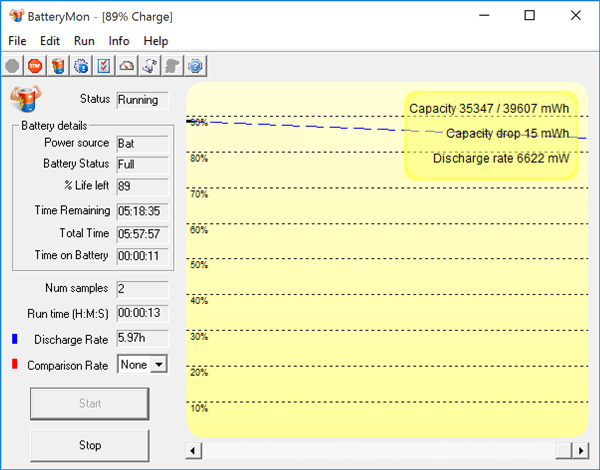Viewport: 600px width, 470px height.
Task: Click the BatteryMon title bar app icon
Action: tap(16, 16)
